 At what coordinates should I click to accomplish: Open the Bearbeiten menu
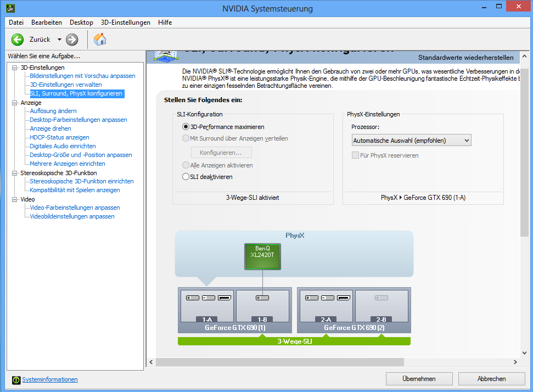click(47, 23)
